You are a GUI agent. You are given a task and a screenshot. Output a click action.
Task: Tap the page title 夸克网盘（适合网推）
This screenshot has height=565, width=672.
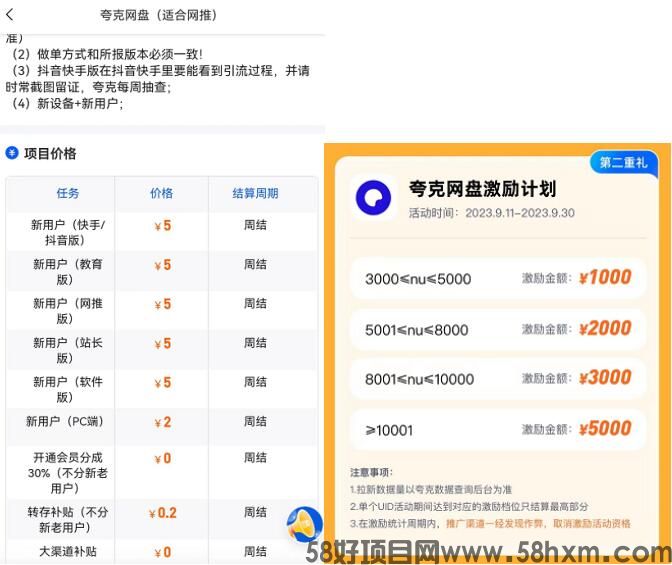159,15
